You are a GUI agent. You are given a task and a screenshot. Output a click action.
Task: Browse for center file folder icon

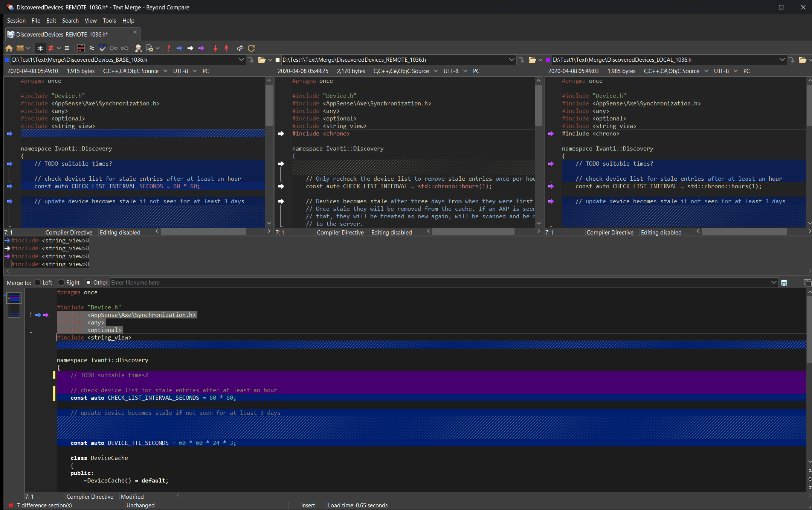point(532,60)
